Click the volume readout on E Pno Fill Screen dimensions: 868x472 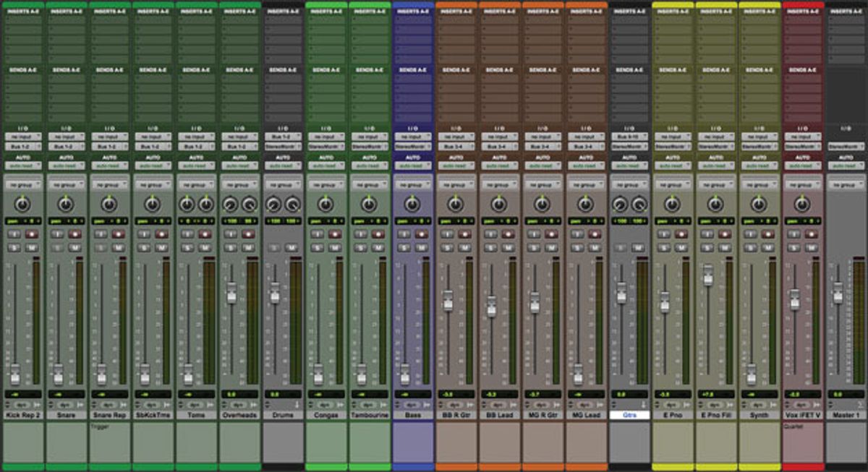click(716, 395)
